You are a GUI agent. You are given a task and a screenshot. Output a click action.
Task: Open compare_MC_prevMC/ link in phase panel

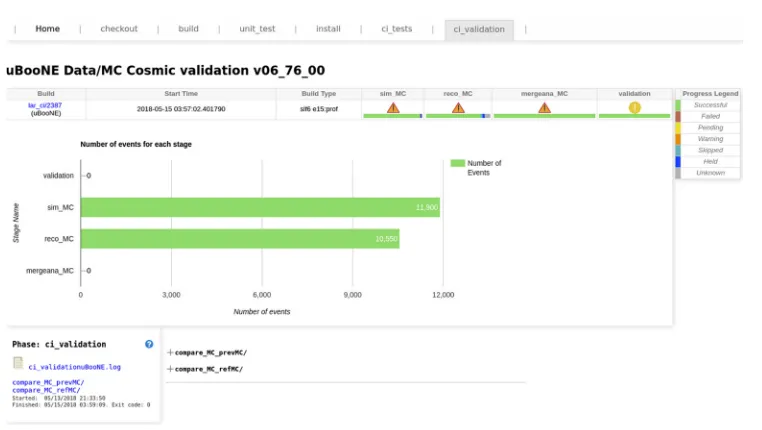(48, 382)
